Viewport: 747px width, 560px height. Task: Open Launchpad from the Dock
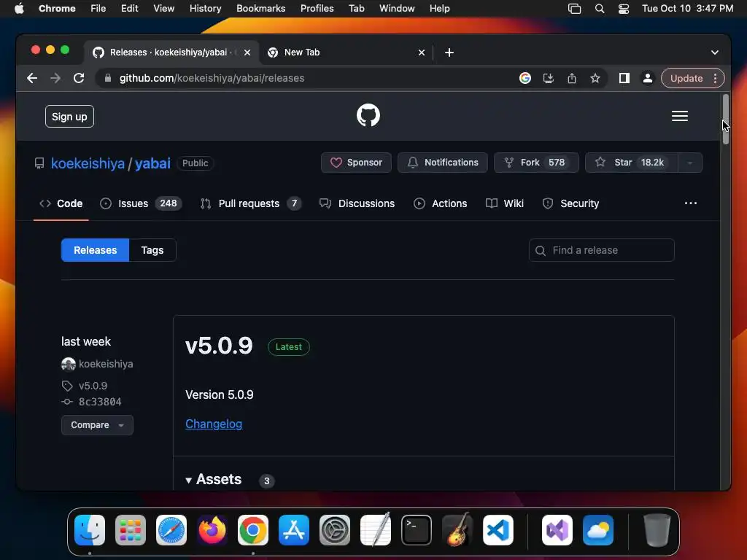(131, 530)
